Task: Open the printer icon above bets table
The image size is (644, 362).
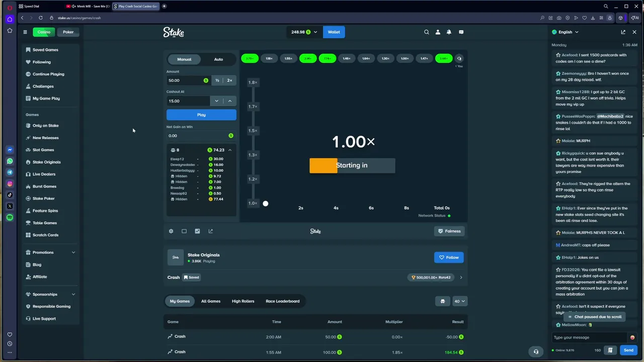Action: 443,301
